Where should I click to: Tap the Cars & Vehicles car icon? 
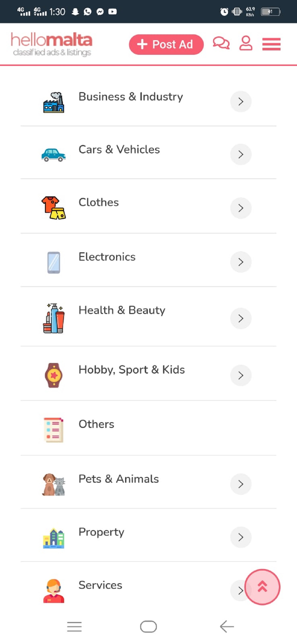coord(54,155)
